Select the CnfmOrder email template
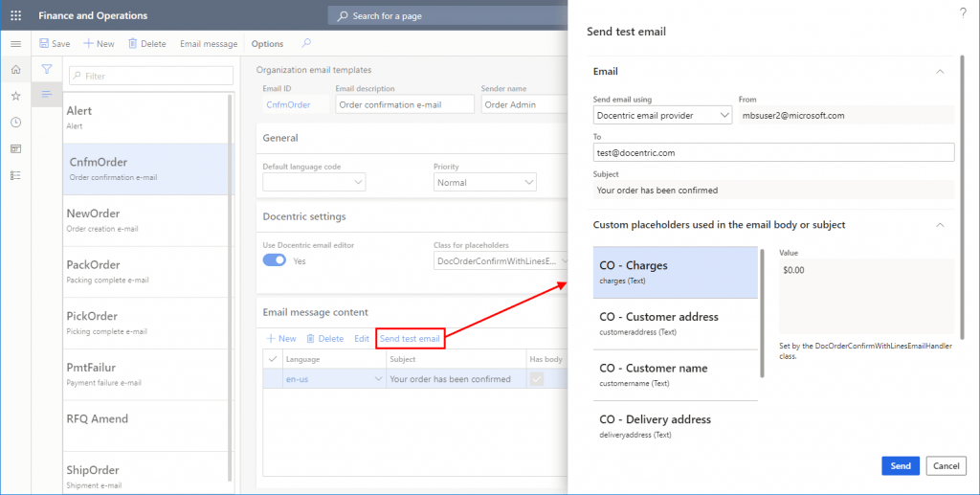This screenshot has width=980, height=495. [x=146, y=169]
